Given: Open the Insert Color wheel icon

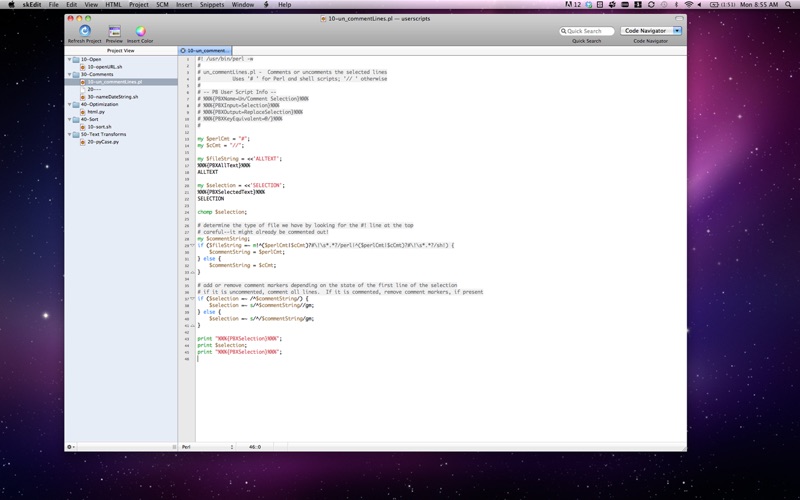Looking at the screenshot, I should point(140,31).
